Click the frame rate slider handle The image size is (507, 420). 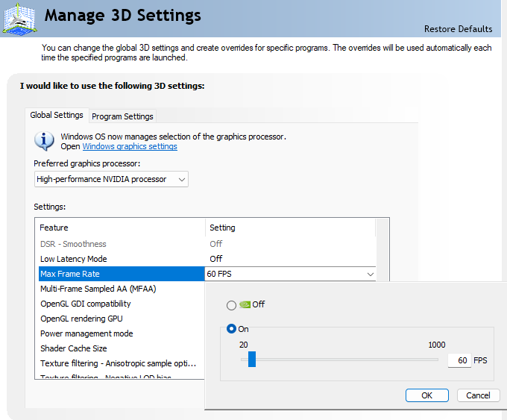pos(251,360)
